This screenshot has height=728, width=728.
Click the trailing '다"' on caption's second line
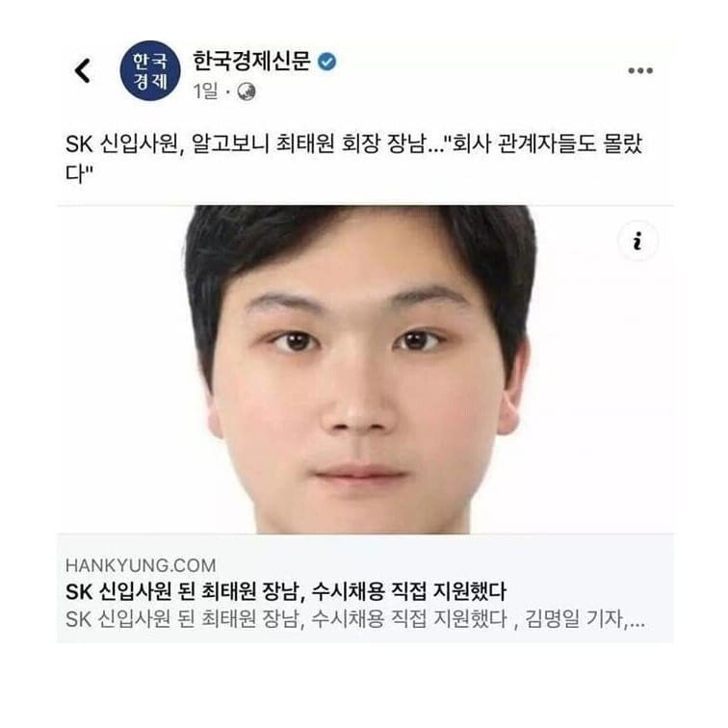[x=79, y=172]
